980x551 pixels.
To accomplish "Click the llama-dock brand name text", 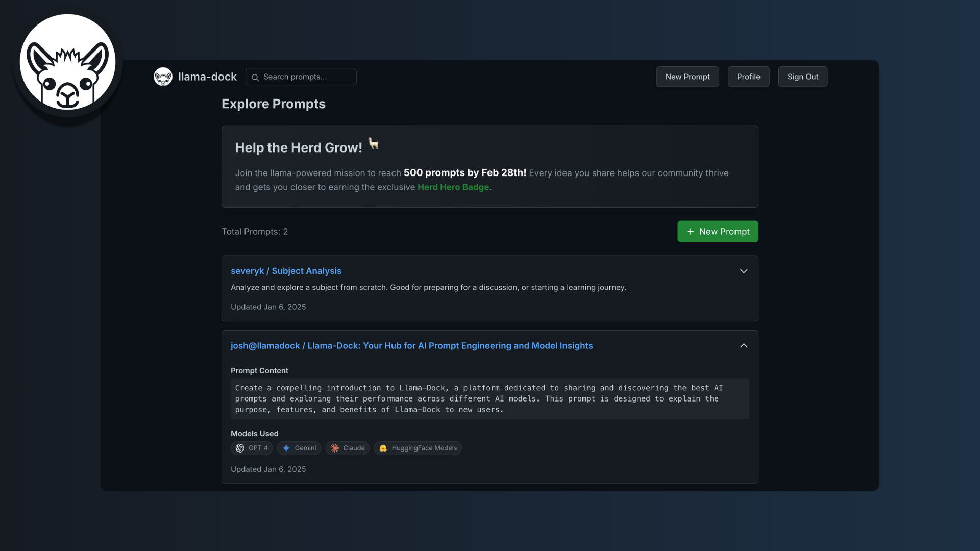I will click(207, 77).
